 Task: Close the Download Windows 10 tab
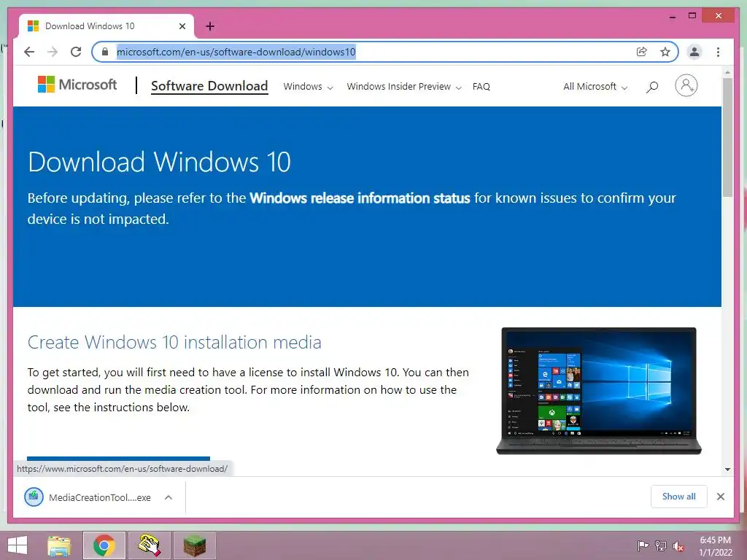click(182, 26)
